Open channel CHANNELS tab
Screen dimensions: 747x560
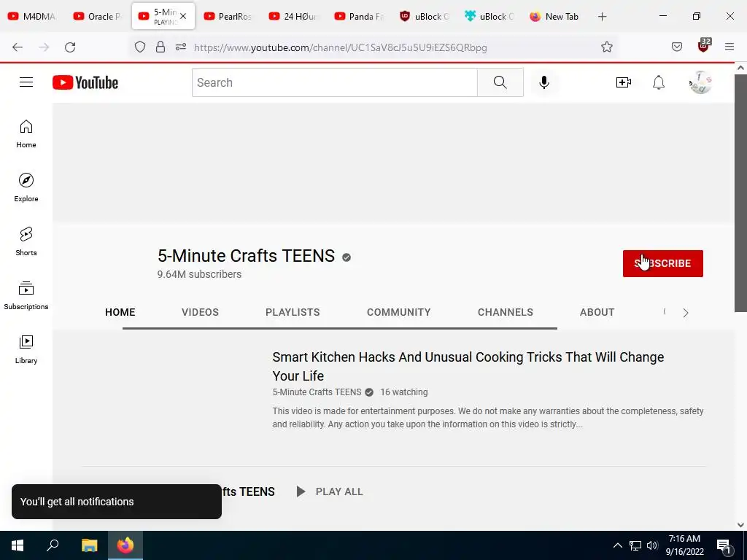[x=506, y=312]
